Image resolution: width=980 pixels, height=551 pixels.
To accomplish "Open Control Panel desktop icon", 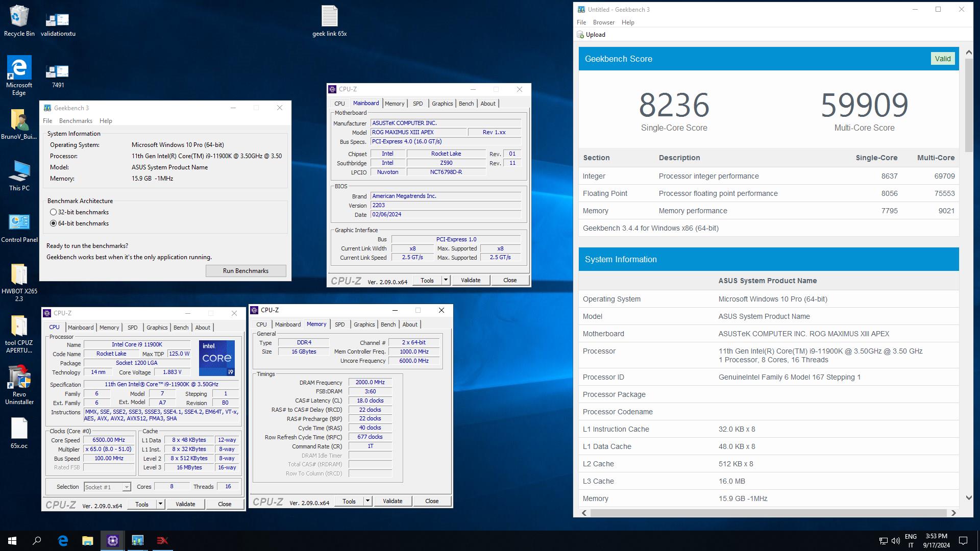I will point(19,228).
